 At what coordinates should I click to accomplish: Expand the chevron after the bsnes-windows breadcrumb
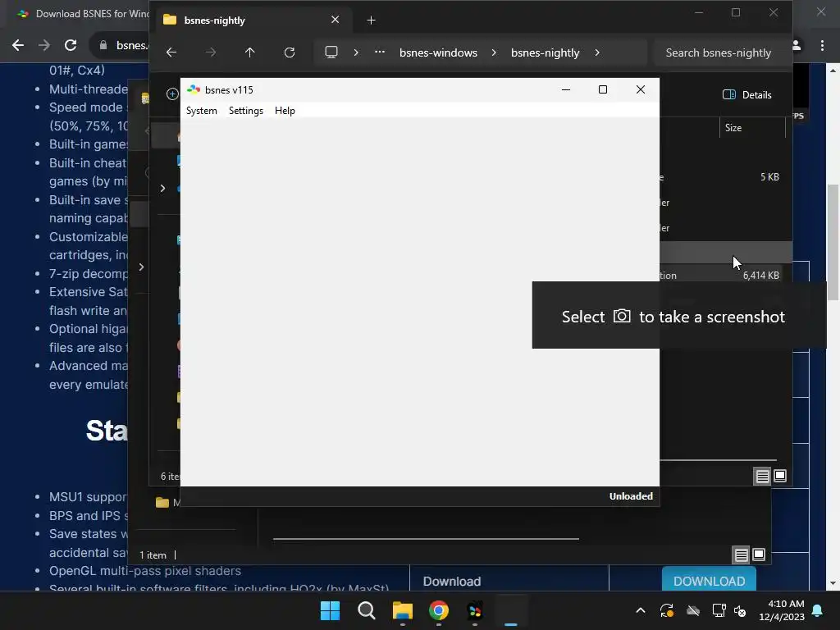coord(493,52)
